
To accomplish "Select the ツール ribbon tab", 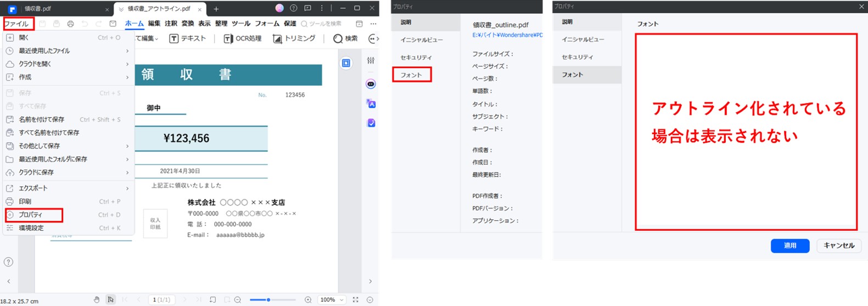I will [x=241, y=24].
